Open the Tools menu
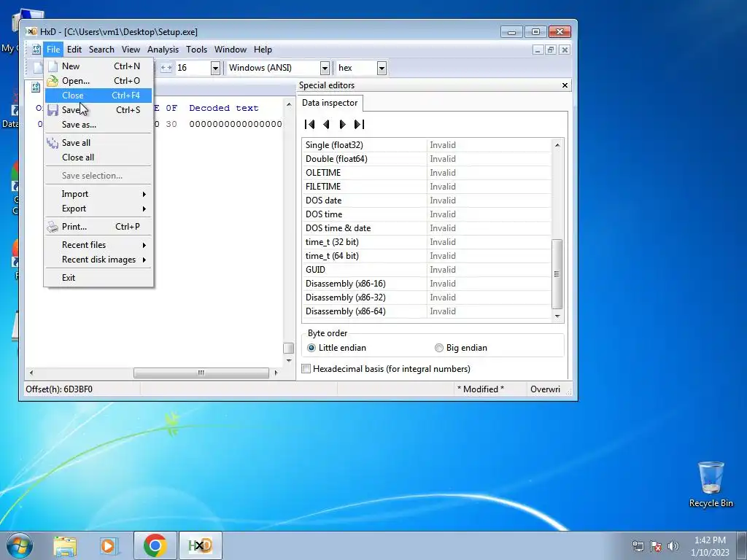Screen dimensions: 747x560 (196, 50)
